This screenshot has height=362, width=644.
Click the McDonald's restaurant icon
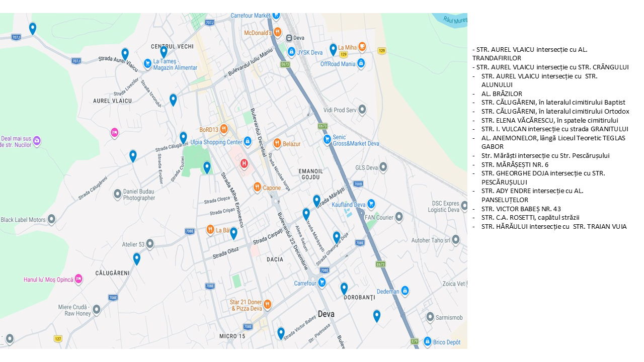tap(277, 32)
